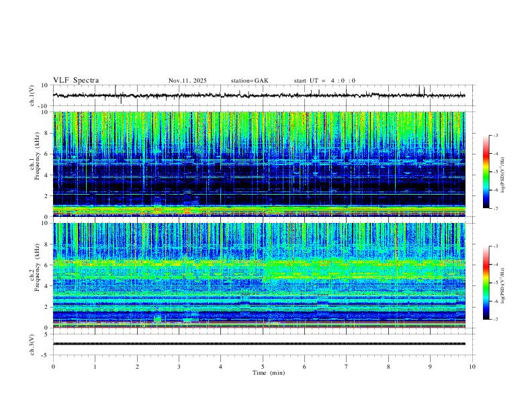The image size is (532, 411).
Task: Click time axis tick label '0'
Action: tap(53, 367)
